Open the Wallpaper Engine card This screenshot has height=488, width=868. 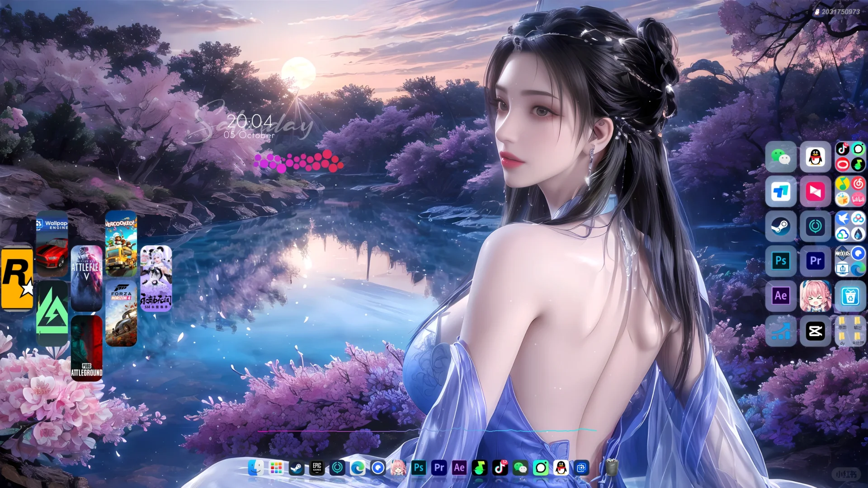click(x=52, y=244)
